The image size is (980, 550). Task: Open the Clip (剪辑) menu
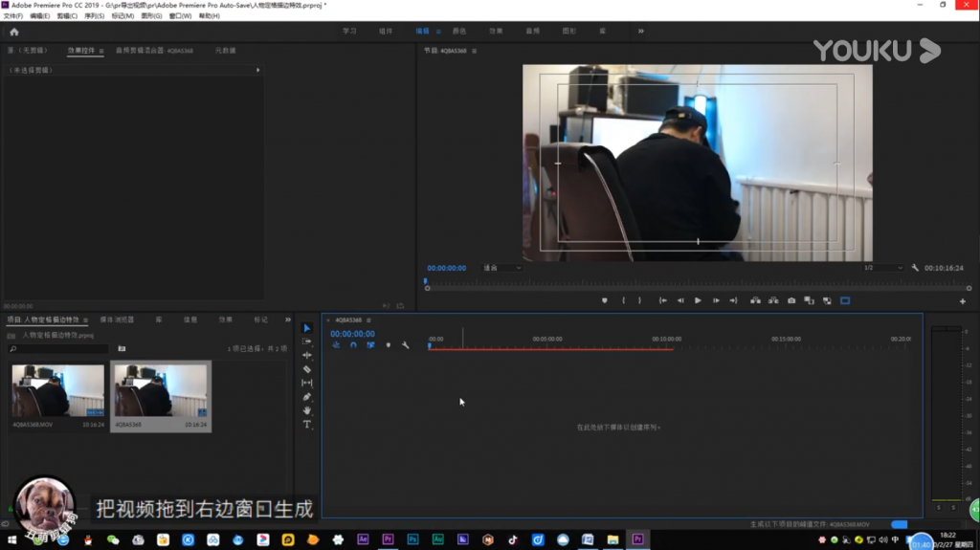pyautogui.click(x=67, y=15)
